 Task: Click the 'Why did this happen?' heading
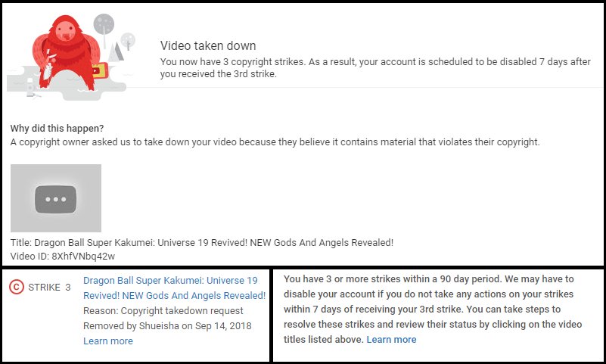[x=57, y=129]
